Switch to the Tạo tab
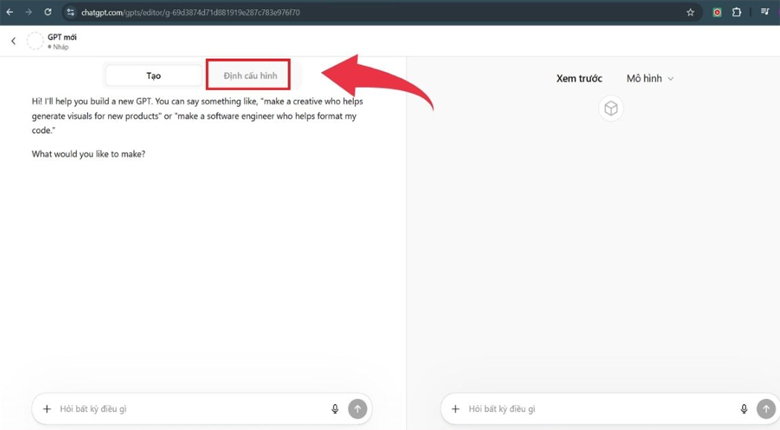 (153, 76)
